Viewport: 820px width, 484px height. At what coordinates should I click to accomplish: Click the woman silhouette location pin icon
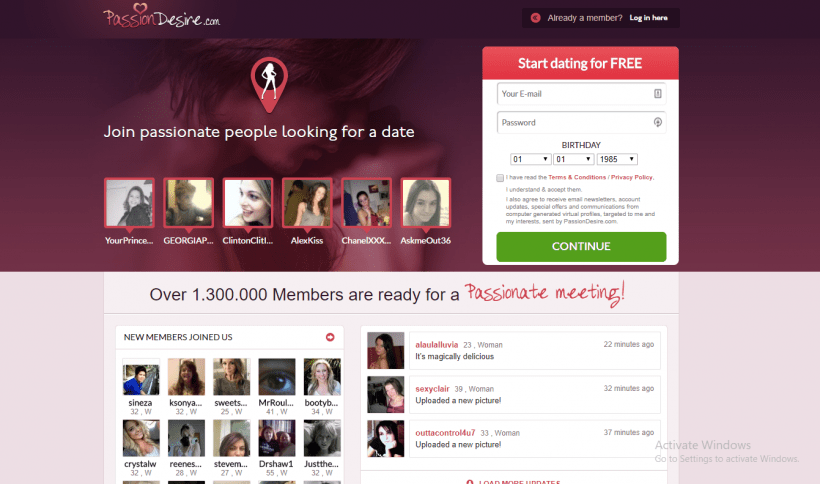[269, 85]
